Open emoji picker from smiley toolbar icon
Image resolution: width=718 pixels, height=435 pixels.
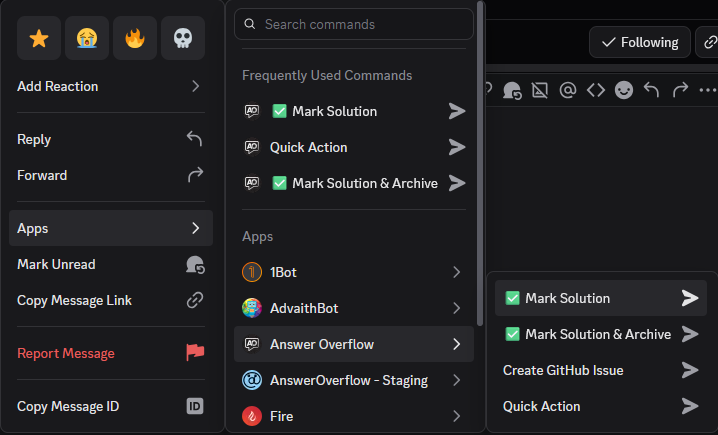(x=624, y=90)
